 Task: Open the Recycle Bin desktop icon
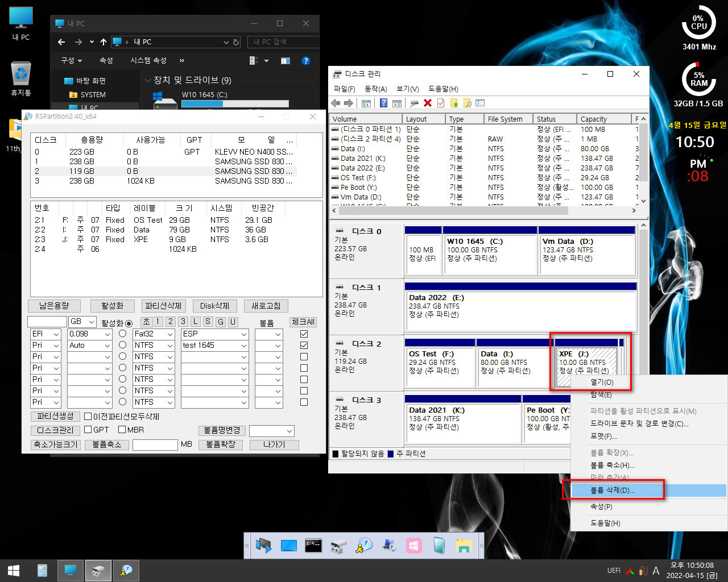pos(21,80)
